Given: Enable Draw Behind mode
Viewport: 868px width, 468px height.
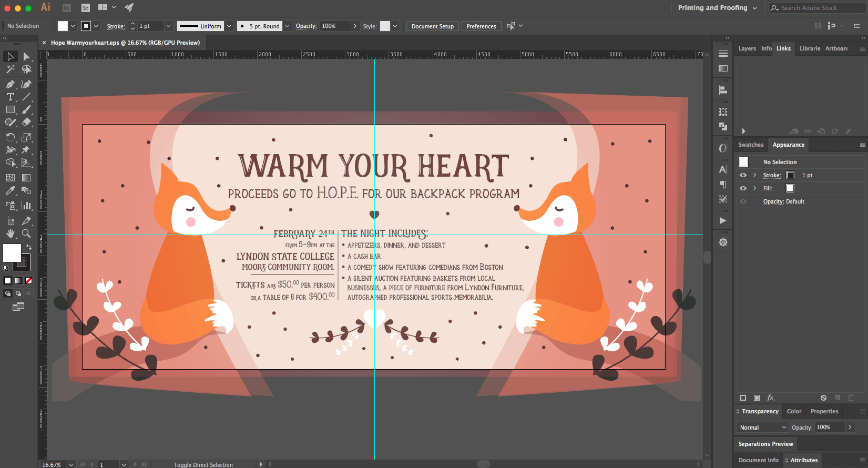Looking at the screenshot, I should pyautogui.click(x=18, y=293).
